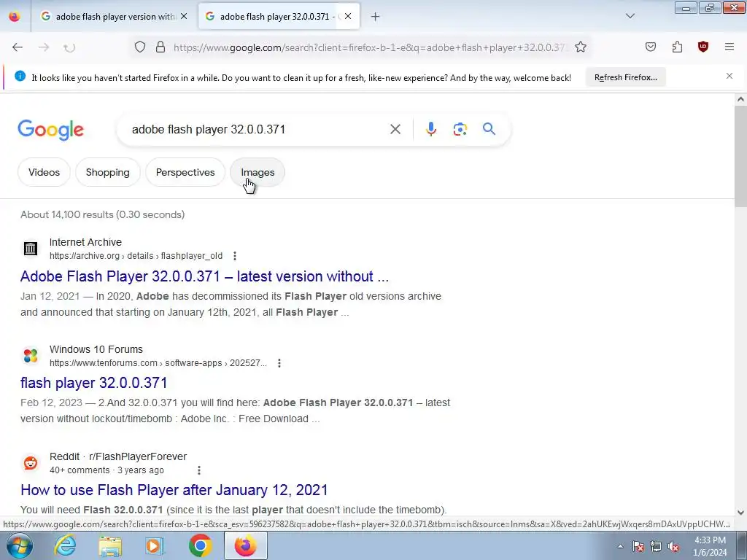
Task: Open more options for Windows 10 Forums result
Action: (x=279, y=363)
